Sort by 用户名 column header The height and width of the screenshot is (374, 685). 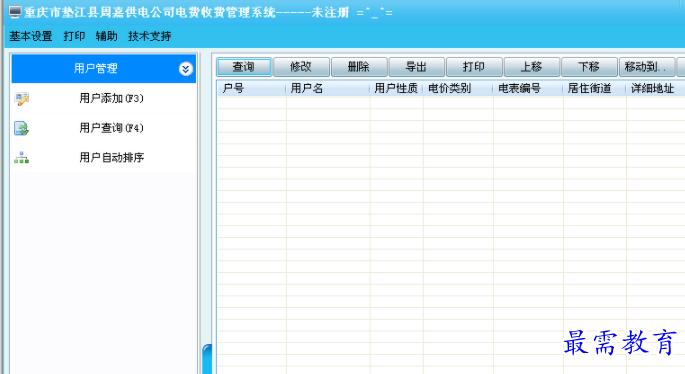pyautogui.click(x=328, y=89)
